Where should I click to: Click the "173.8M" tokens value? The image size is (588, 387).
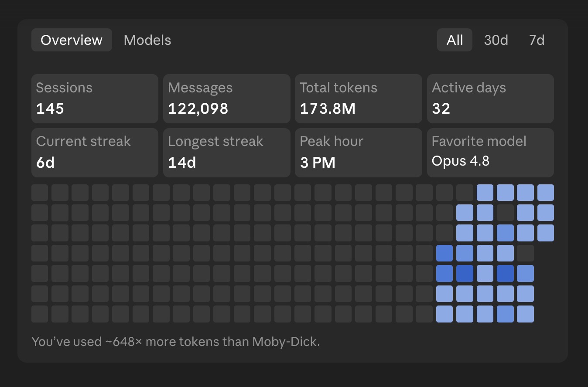click(328, 109)
